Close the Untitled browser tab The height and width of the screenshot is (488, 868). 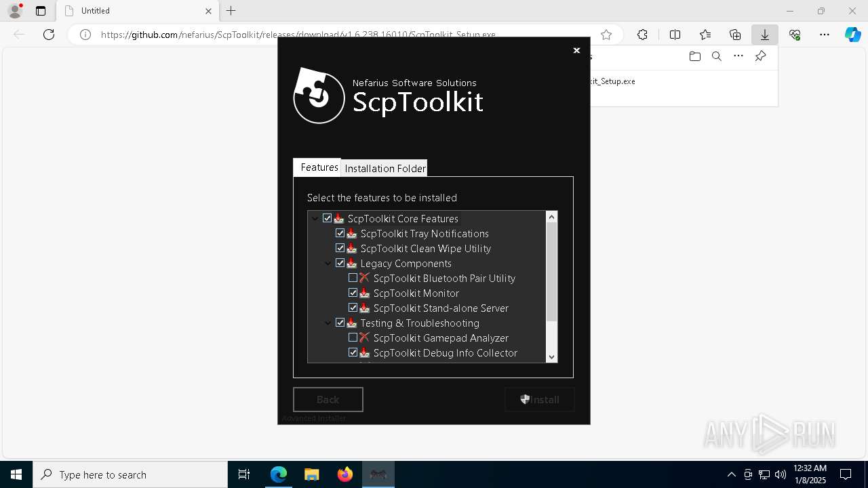(208, 11)
